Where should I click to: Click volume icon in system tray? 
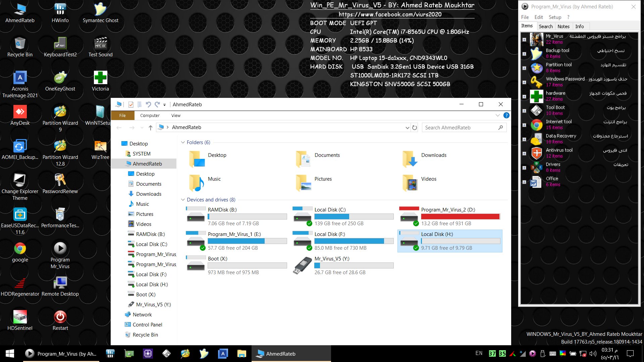click(593, 354)
